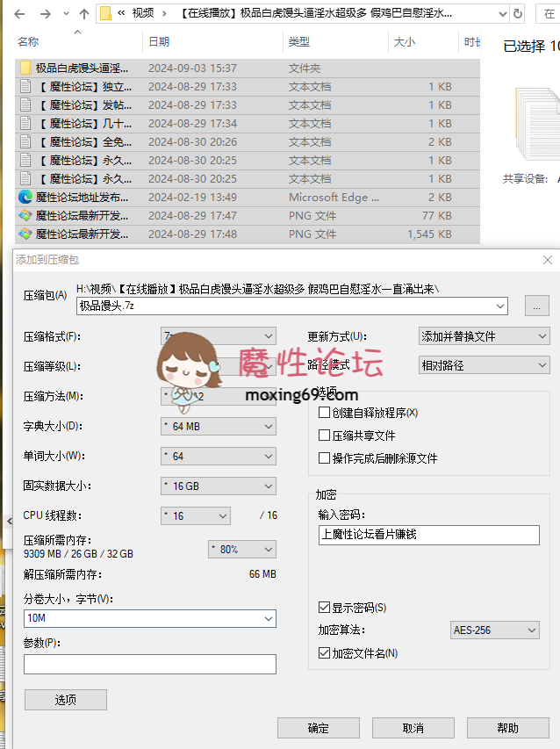Click "视频" in the address bar path
560x749 pixels.
(x=143, y=13)
